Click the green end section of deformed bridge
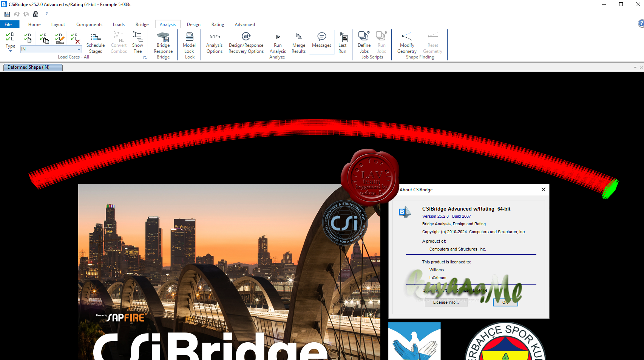This screenshot has width=644, height=360. pyautogui.click(x=610, y=189)
